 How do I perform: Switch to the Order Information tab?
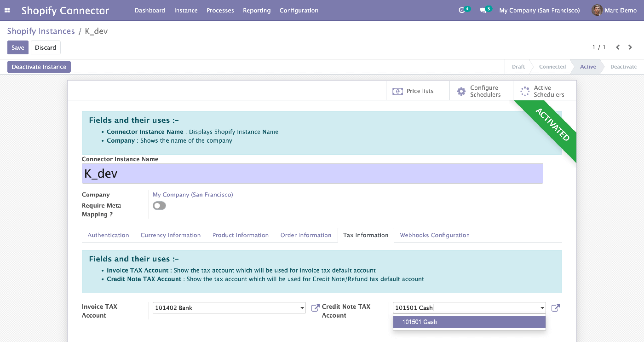point(306,235)
